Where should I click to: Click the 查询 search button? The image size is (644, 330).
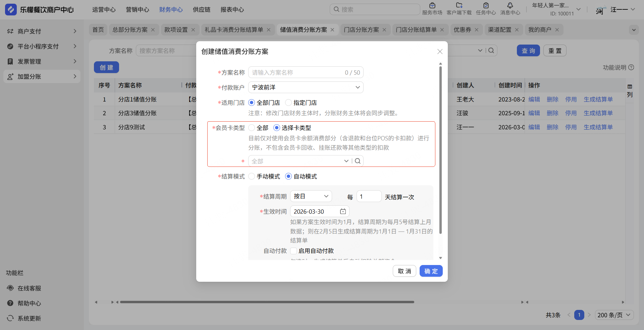pos(528,51)
